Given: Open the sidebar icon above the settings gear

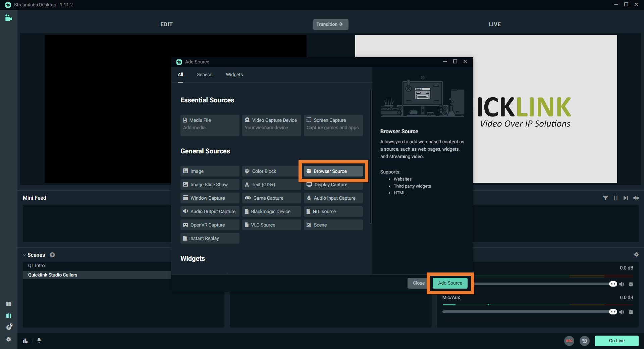Looking at the screenshot, I should click(x=9, y=327).
